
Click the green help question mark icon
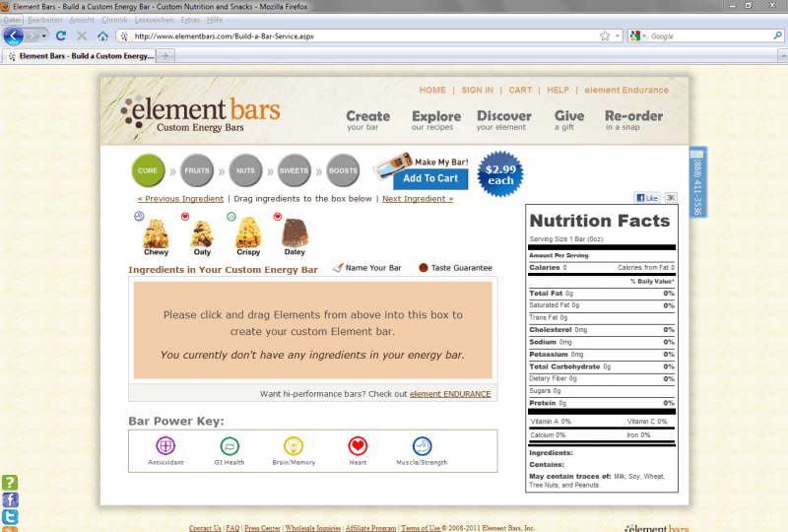tap(10, 483)
